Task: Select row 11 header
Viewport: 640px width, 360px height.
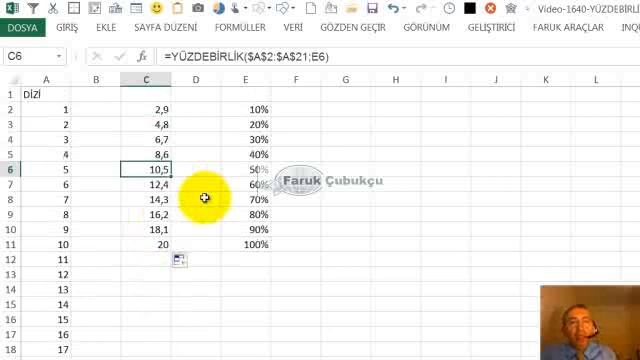Action: click(10, 244)
